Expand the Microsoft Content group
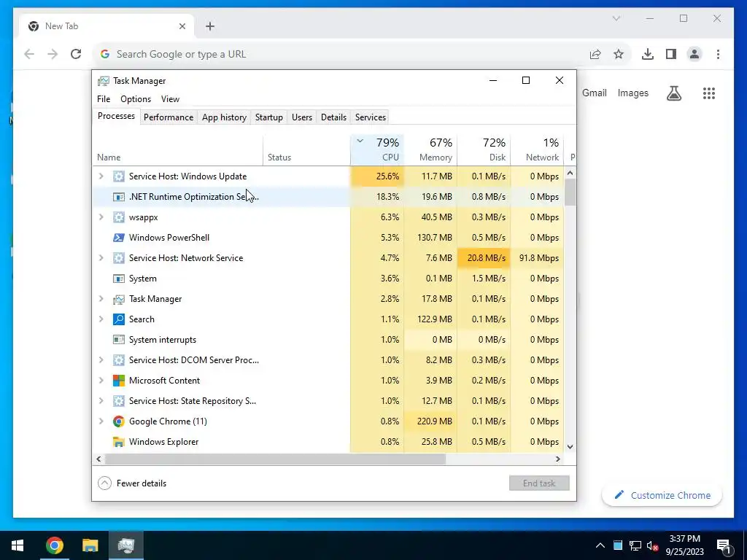 pyautogui.click(x=101, y=381)
